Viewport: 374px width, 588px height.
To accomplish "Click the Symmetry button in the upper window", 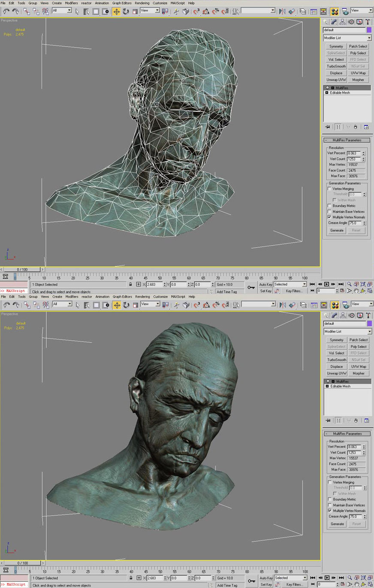I will (x=336, y=46).
